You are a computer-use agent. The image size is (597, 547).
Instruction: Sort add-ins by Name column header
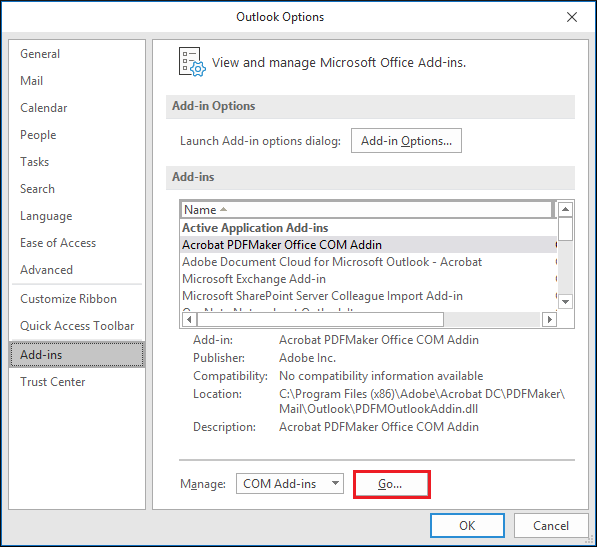366,210
